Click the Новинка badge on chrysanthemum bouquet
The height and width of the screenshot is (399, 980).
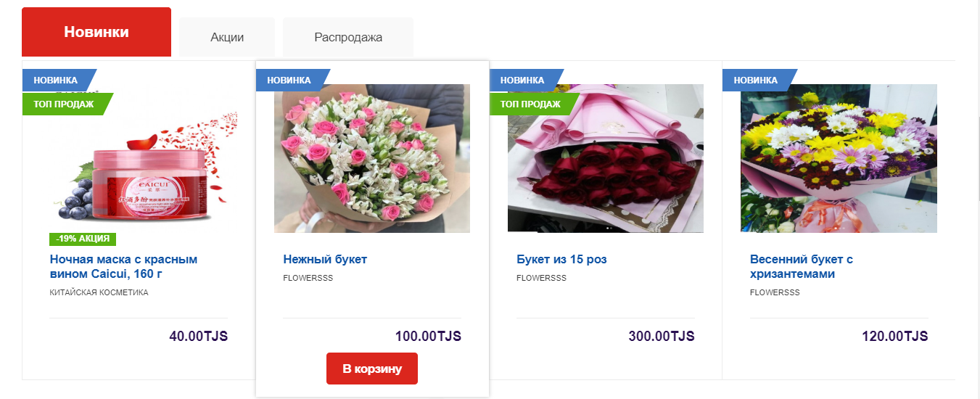point(758,80)
